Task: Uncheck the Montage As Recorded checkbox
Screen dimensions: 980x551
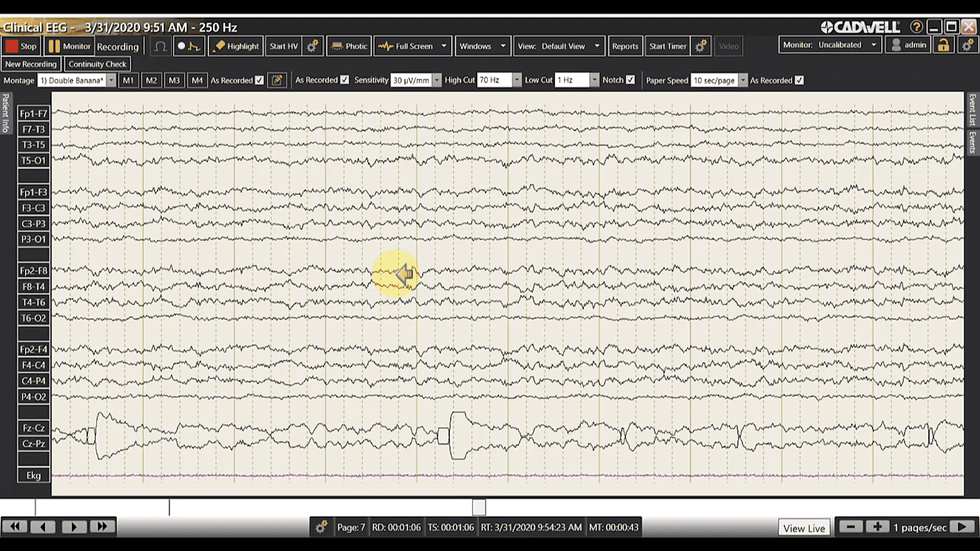Action: (259, 80)
